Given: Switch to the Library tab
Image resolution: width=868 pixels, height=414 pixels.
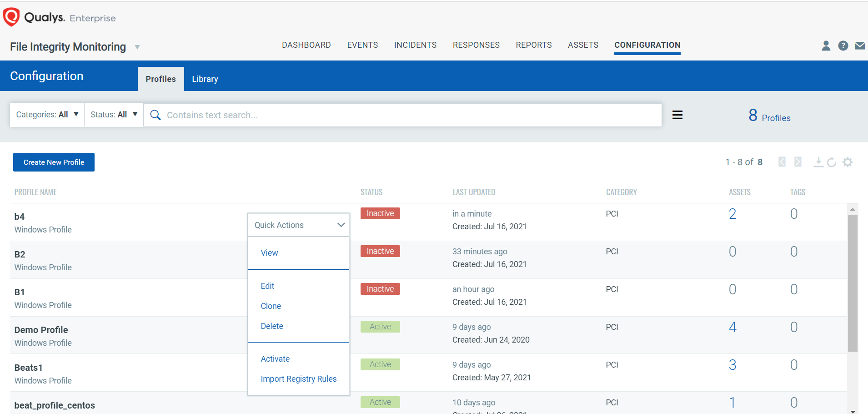Looking at the screenshot, I should (205, 79).
